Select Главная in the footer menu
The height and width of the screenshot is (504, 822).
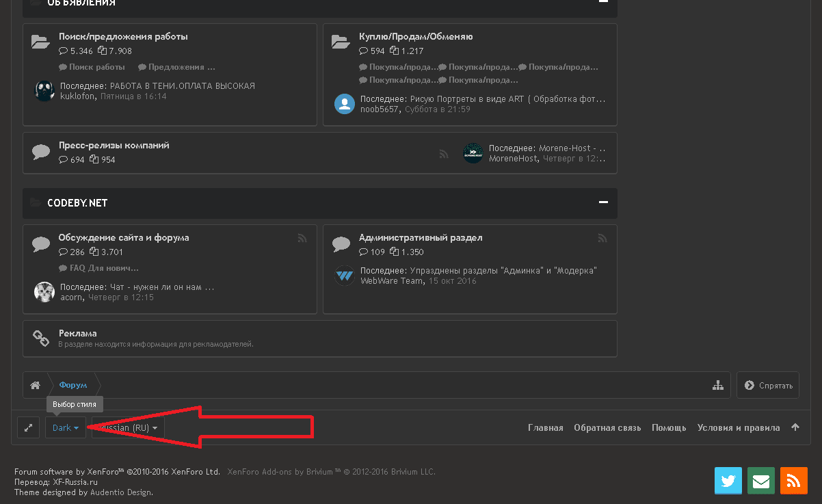tap(545, 427)
